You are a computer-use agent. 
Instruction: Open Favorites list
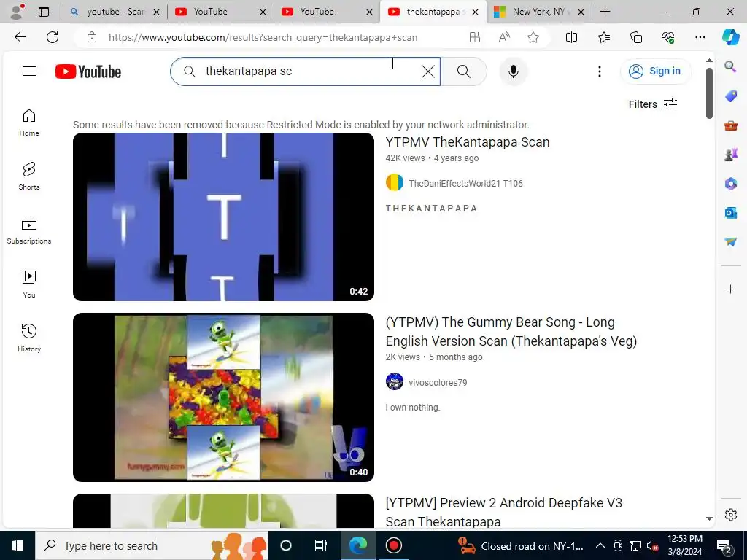[603, 37]
